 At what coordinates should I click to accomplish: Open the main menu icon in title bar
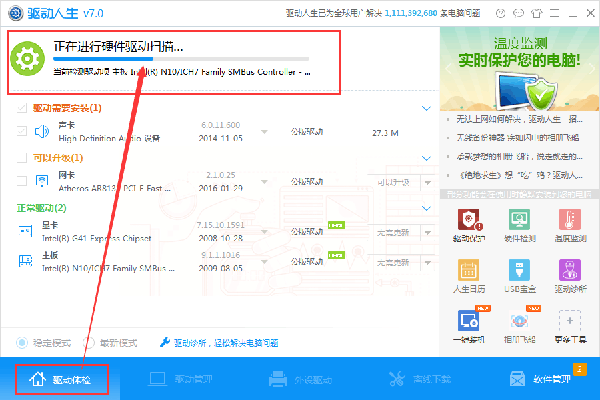click(554, 13)
